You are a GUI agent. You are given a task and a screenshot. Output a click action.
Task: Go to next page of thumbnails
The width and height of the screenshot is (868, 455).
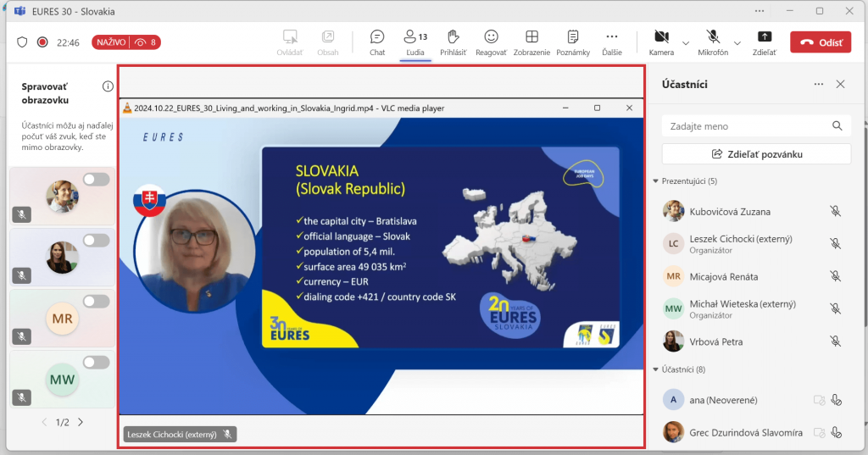click(81, 422)
